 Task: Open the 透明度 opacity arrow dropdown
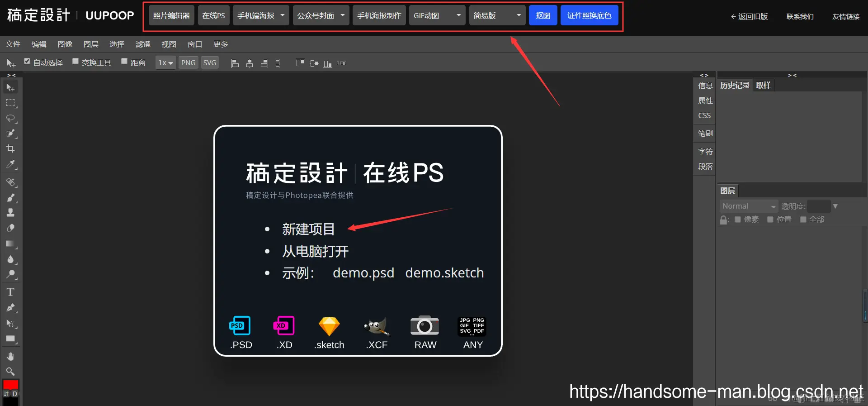(835, 206)
